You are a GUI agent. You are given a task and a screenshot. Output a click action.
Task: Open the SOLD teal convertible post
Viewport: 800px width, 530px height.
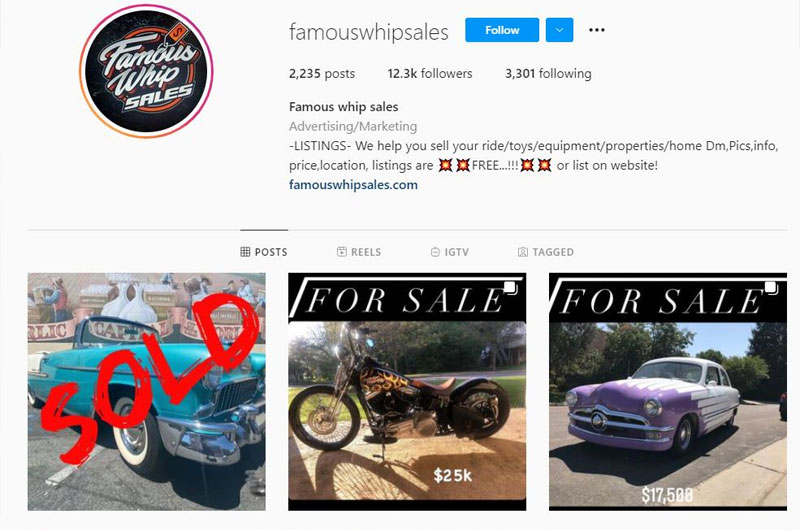coord(146,391)
